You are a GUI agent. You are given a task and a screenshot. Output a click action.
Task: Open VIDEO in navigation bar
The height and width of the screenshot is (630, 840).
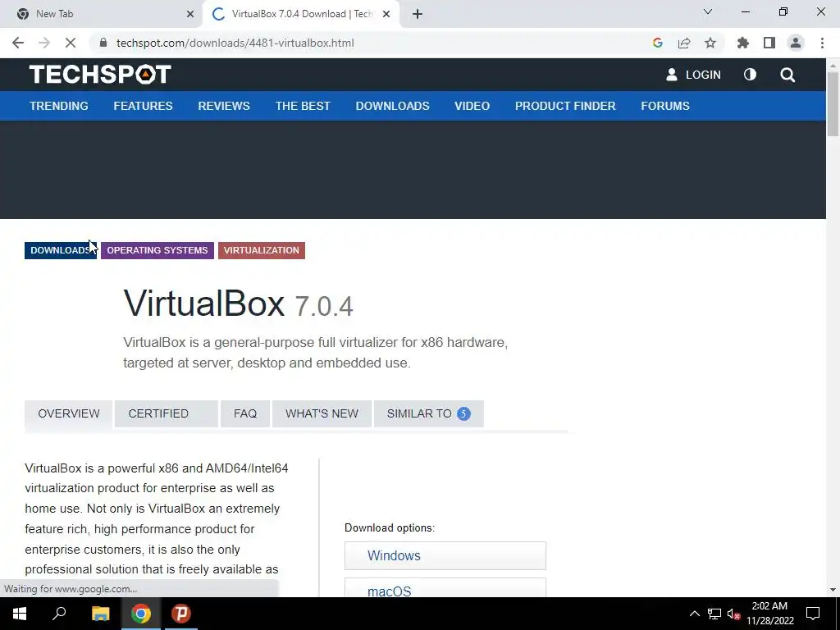472,106
